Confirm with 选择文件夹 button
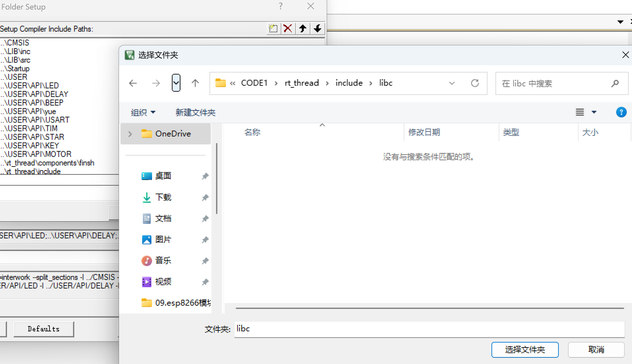Viewport: 632px width, 364px height. (525, 349)
